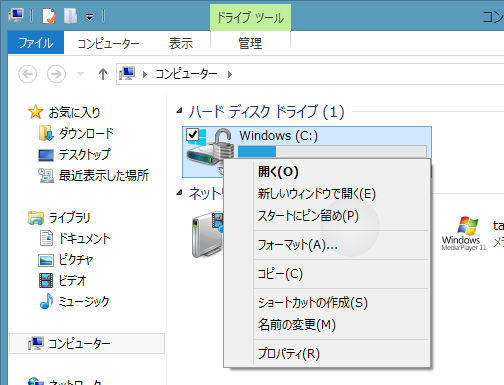
Task: Click the pictures library icon
Action: [x=46, y=260]
